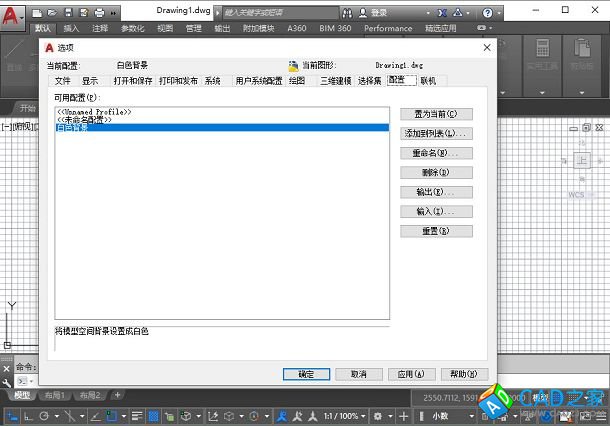The width and height of the screenshot is (610, 426).
Task: Switch to the 显示 tab in options
Action: (x=90, y=80)
